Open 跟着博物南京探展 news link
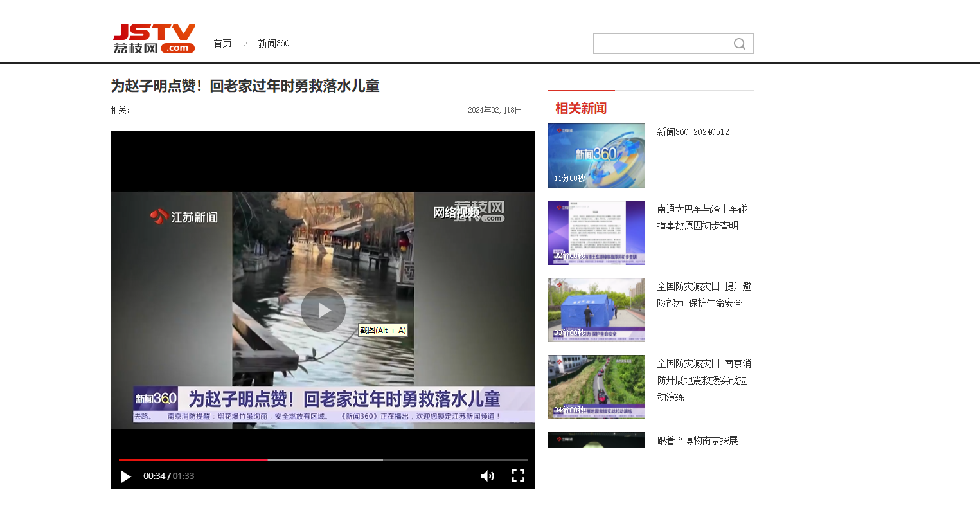The height and width of the screenshot is (517, 980). coord(697,440)
